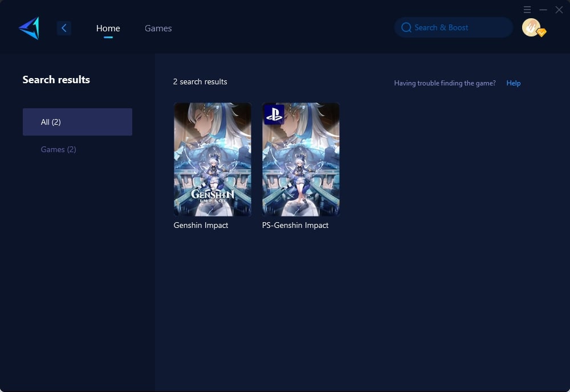The width and height of the screenshot is (570, 392).
Task: Click the '2 search results' text
Action: 200,81
